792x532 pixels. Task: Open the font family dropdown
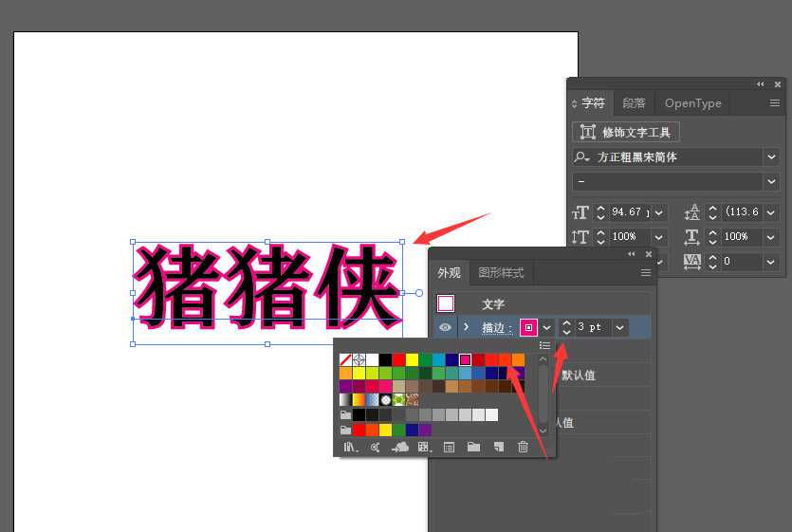[x=771, y=157]
